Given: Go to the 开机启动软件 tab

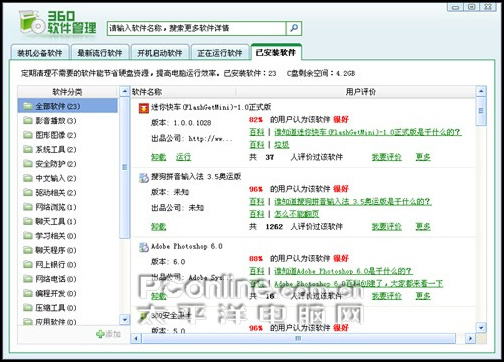Looking at the screenshot, I should tap(160, 53).
